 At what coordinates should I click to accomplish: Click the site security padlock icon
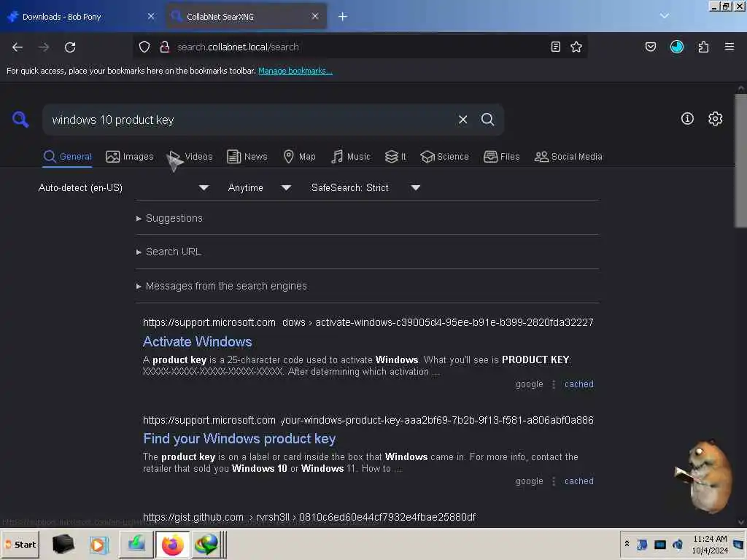165,47
